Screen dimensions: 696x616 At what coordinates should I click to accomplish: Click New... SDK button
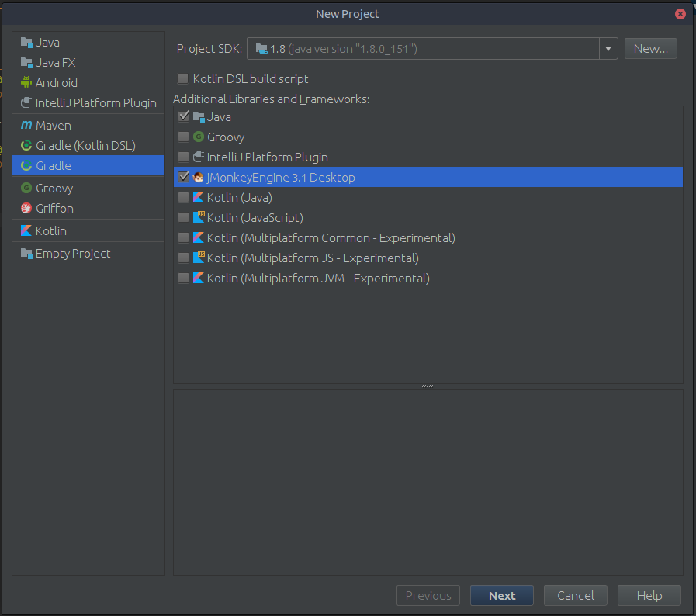coord(651,49)
